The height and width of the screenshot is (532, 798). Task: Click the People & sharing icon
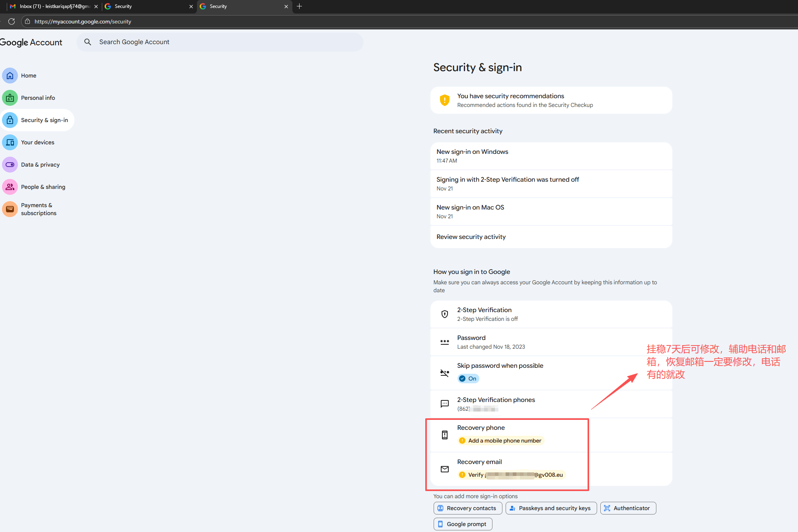[10, 187]
